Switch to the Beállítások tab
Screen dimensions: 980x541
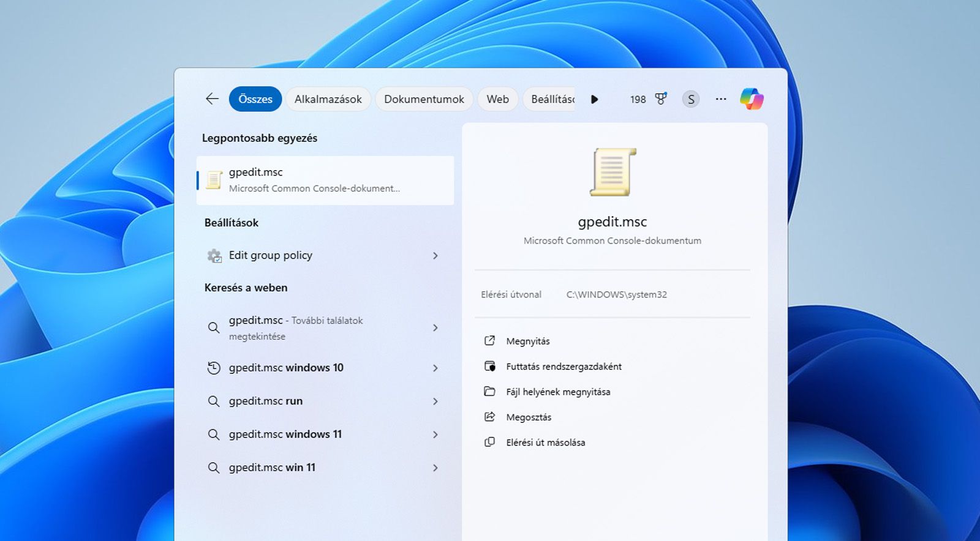[549, 99]
